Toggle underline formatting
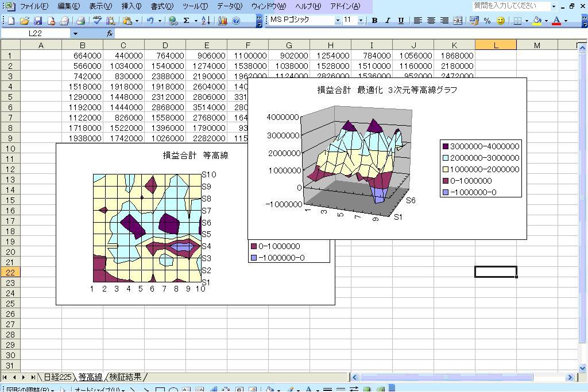 401,21
